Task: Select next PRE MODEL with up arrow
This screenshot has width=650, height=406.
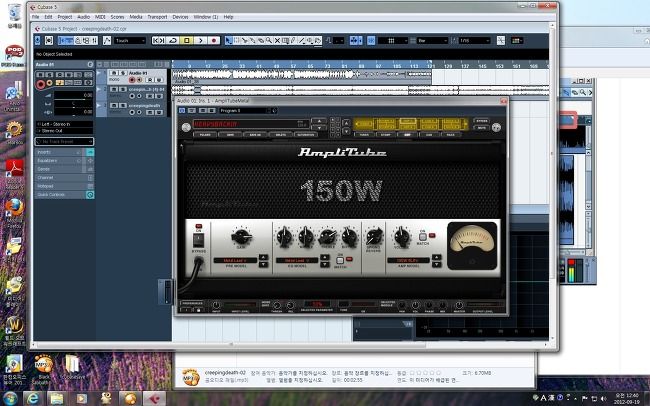Action: click(x=263, y=258)
